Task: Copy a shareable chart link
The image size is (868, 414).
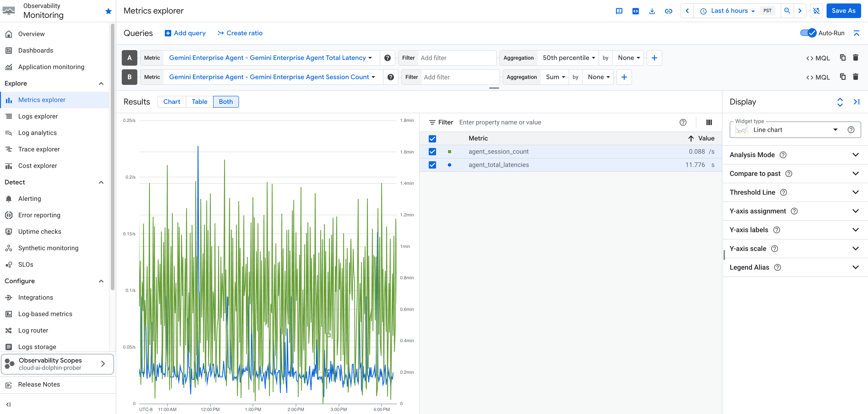Action: click(669, 11)
